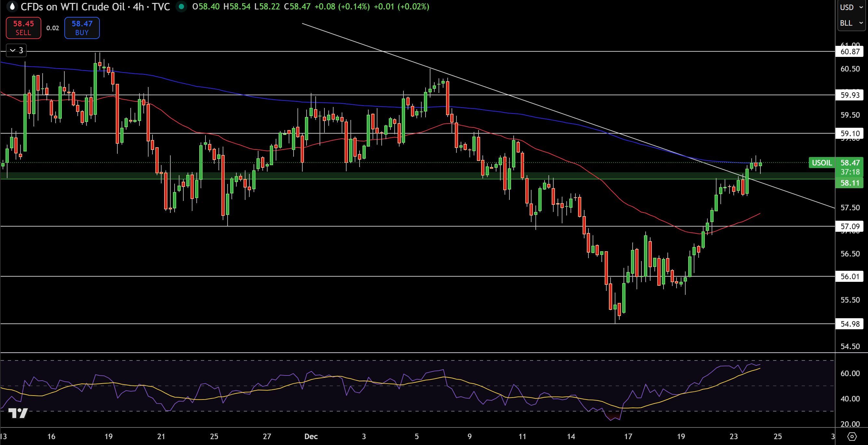This screenshot has width=868, height=445.
Task: Click the 58.45 SELL button
Action: pyautogui.click(x=23, y=28)
